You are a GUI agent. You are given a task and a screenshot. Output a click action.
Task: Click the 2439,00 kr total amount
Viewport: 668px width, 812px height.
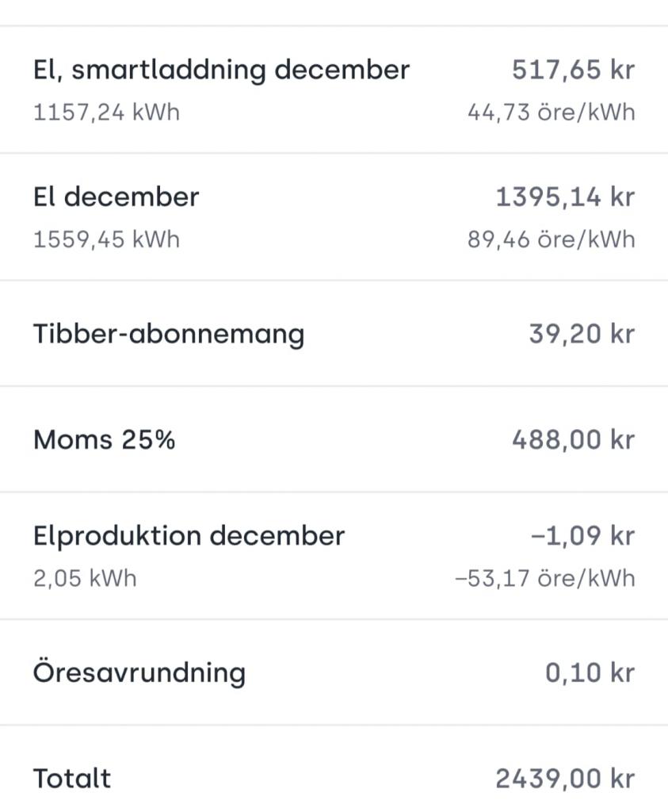click(x=565, y=779)
